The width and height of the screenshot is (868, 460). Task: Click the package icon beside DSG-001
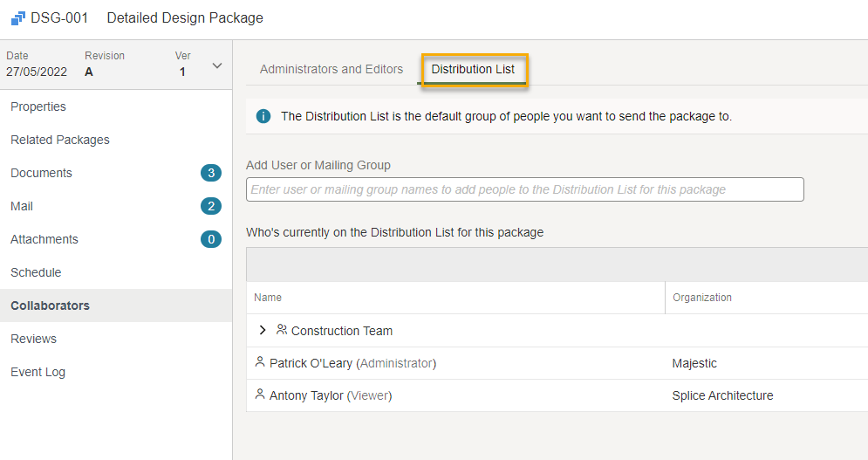pos(17,18)
